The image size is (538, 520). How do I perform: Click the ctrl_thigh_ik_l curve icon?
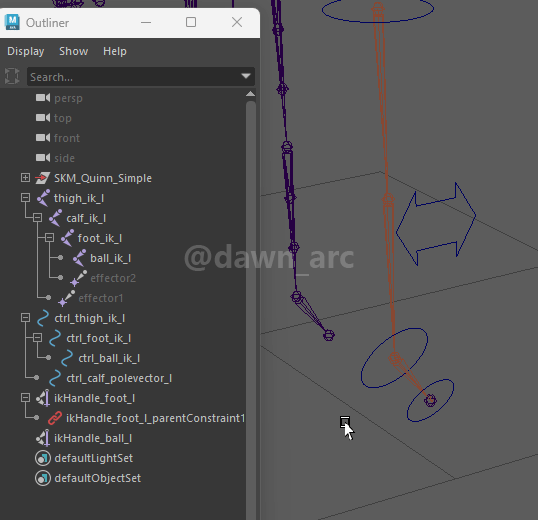[x=43, y=318]
